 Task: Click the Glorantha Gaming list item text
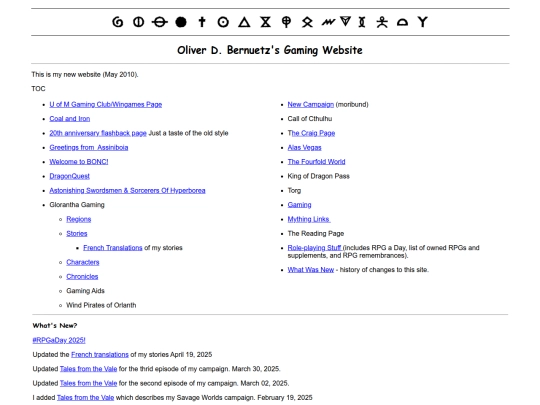point(77,205)
